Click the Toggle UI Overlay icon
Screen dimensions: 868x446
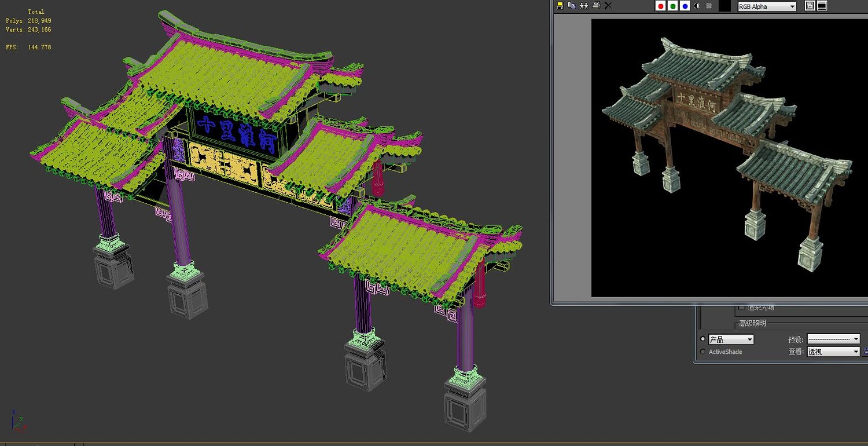coord(810,6)
